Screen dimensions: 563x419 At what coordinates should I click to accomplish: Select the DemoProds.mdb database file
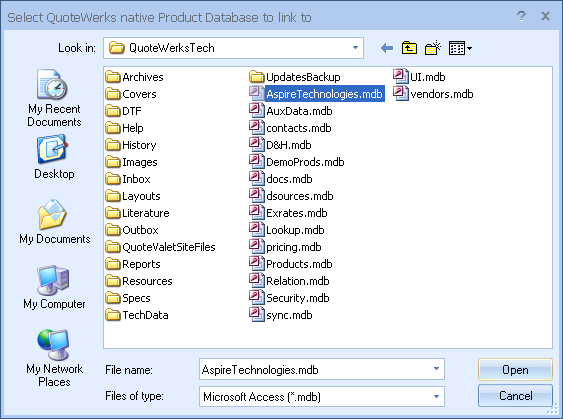click(x=297, y=162)
